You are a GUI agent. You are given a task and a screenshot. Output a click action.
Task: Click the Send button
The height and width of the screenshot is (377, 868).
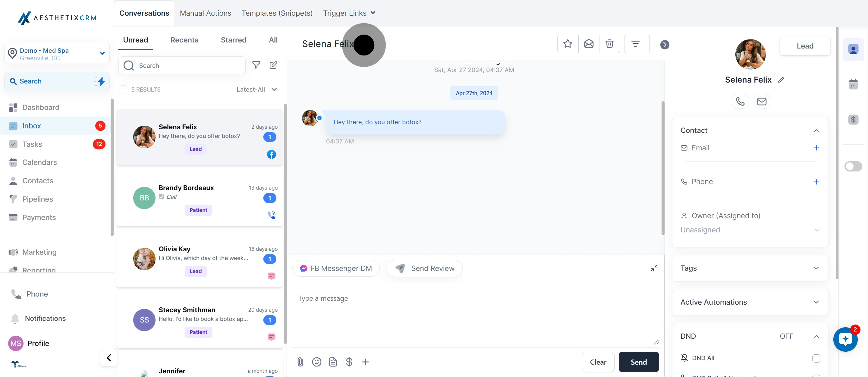pyautogui.click(x=638, y=362)
